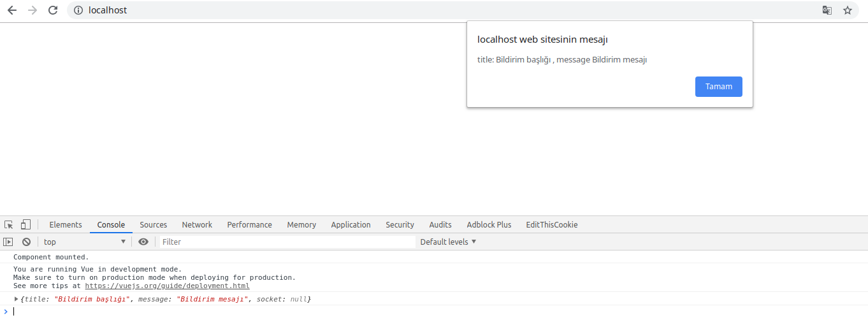Switch to the Network tab
This screenshot has height=327, width=868.
(x=197, y=224)
